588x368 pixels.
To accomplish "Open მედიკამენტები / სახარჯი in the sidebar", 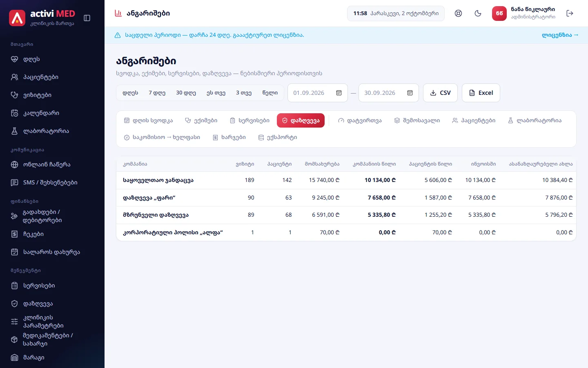I will [52, 340].
